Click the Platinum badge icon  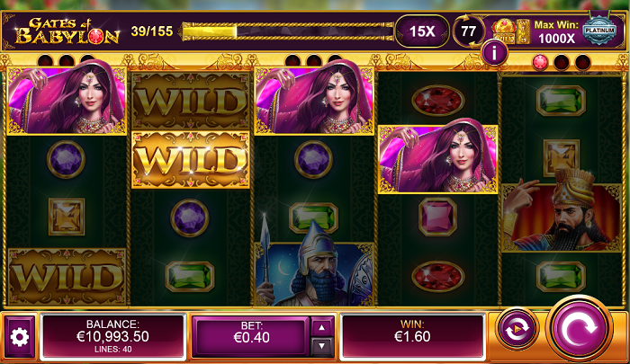(599, 31)
